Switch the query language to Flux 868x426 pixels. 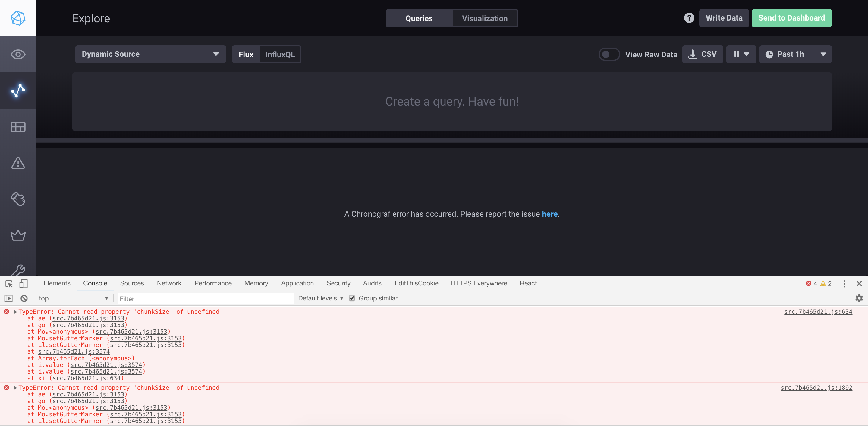click(x=246, y=54)
